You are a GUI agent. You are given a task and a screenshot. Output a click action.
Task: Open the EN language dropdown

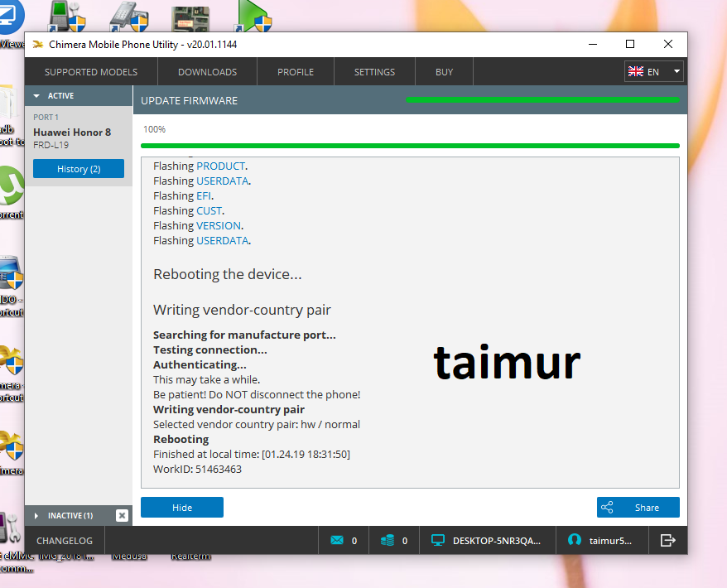[x=654, y=71]
